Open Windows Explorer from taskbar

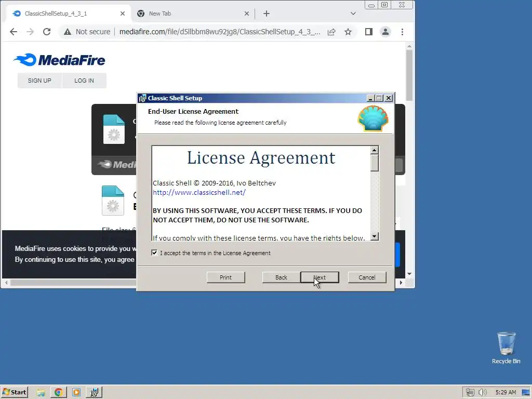pos(41,393)
